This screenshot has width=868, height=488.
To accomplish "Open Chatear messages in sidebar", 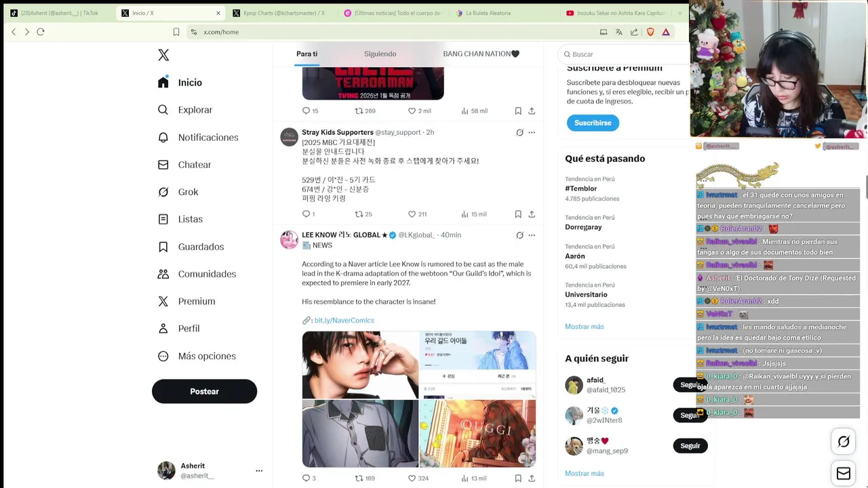I will pos(184,165).
